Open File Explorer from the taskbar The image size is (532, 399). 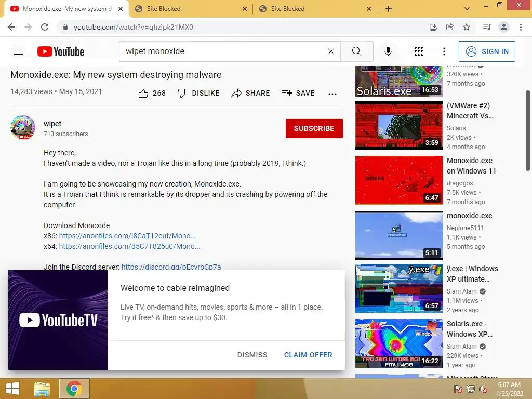pyautogui.click(x=42, y=389)
